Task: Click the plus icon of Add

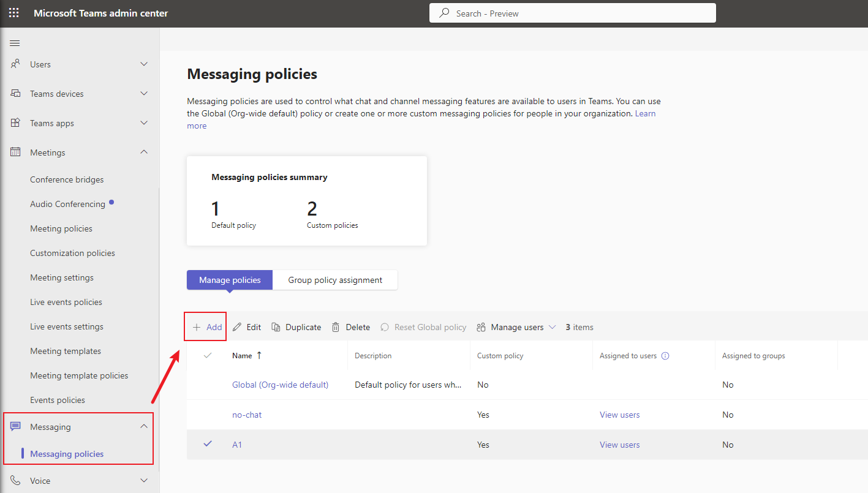Action: pyautogui.click(x=197, y=327)
